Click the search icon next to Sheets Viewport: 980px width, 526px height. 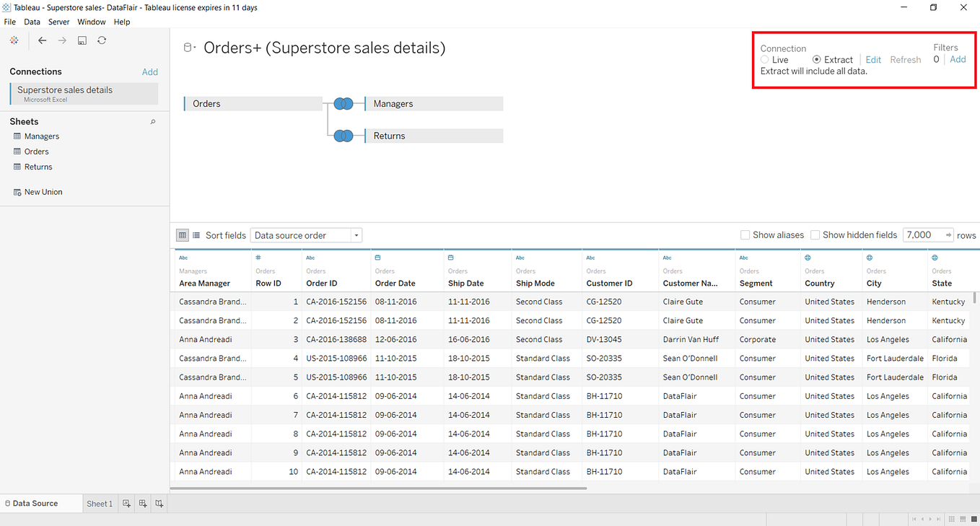[153, 122]
